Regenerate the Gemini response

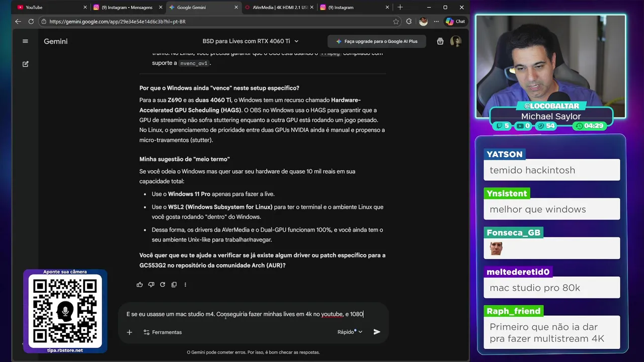pyautogui.click(x=163, y=285)
